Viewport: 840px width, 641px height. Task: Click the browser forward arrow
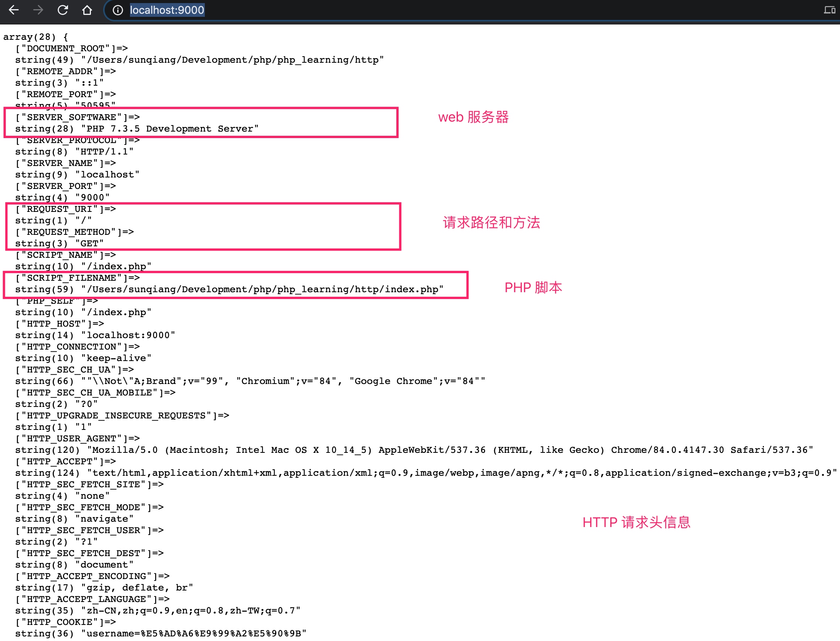click(x=38, y=10)
